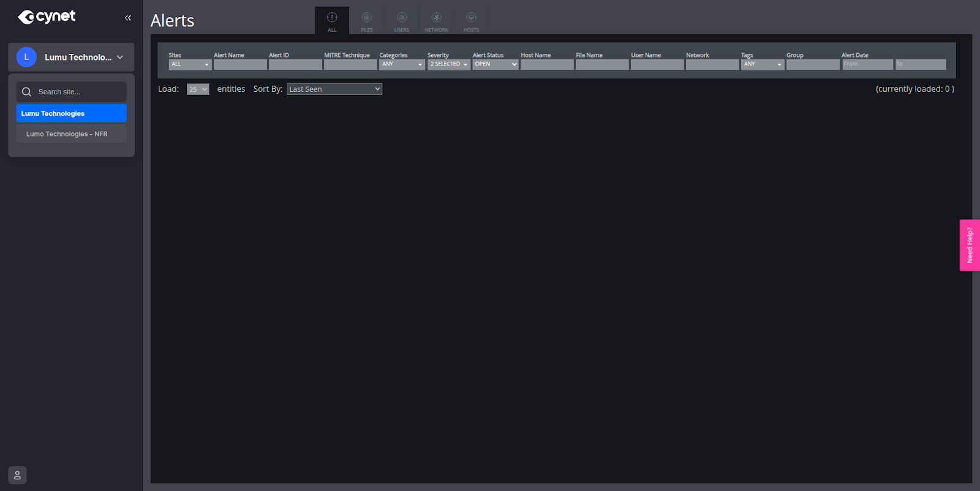Collapse the sidebar with double-chevron icon

[128, 18]
